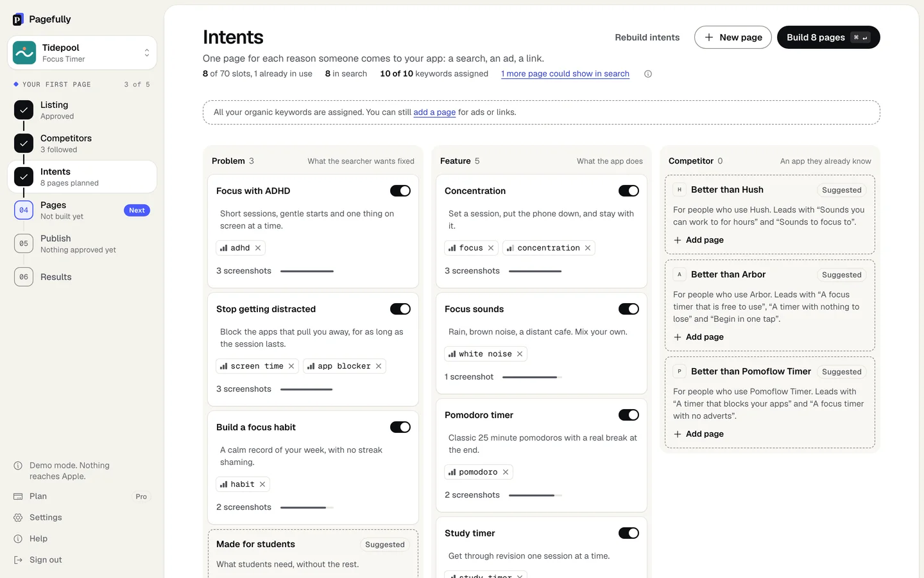Remove the concentration keyword tag
The width and height of the screenshot is (924, 578).
tap(588, 248)
